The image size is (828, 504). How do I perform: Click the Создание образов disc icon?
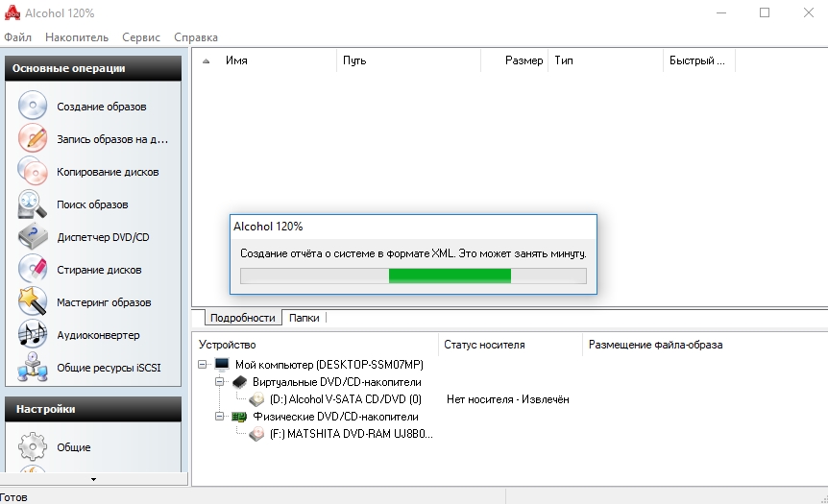(33, 106)
